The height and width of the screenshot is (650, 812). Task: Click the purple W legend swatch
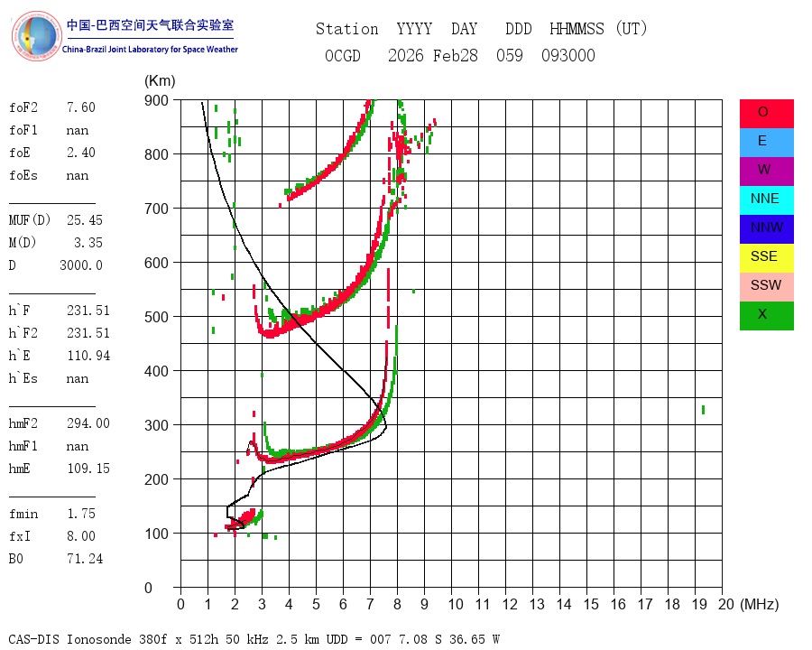click(766, 171)
